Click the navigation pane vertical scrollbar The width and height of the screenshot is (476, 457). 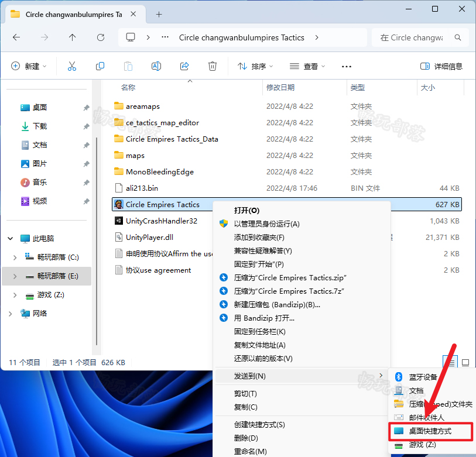[x=97, y=241]
